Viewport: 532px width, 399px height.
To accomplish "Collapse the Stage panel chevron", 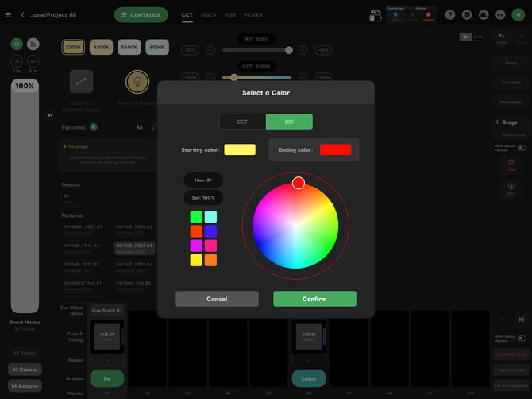I will [x=497, y=122].
